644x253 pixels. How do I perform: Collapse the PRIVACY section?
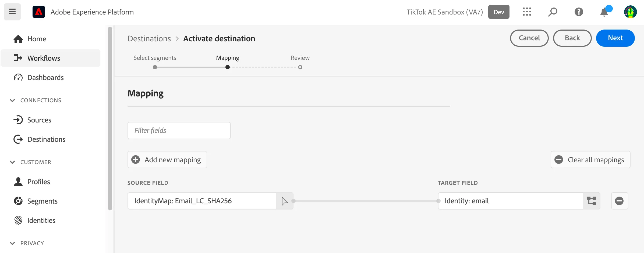click(27, 243)
